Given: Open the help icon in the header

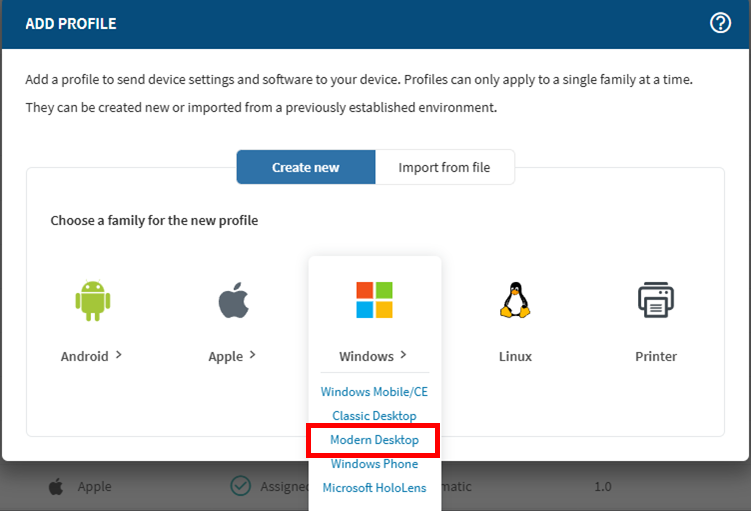Looking at the screenshot, I should pyautogui.click(x=720, y=23).
